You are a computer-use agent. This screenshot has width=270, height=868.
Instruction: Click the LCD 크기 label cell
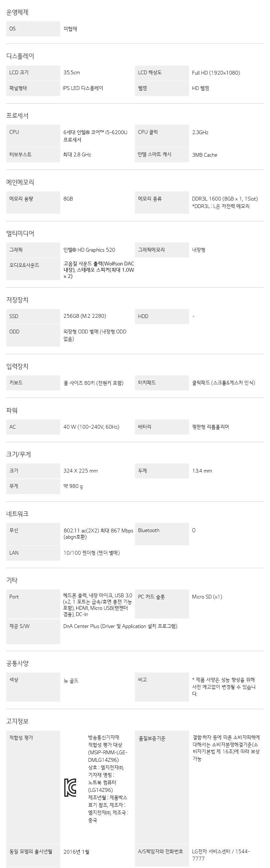(33, 73)
